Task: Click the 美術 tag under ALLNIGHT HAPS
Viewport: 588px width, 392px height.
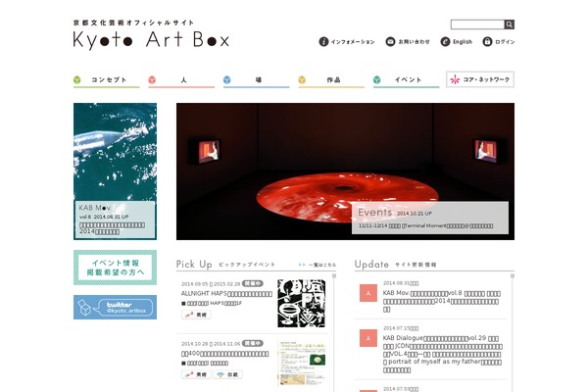Action: click(197, 315)
